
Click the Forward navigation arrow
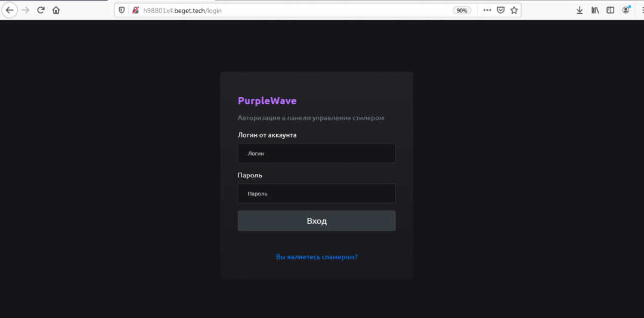[26, 10]
